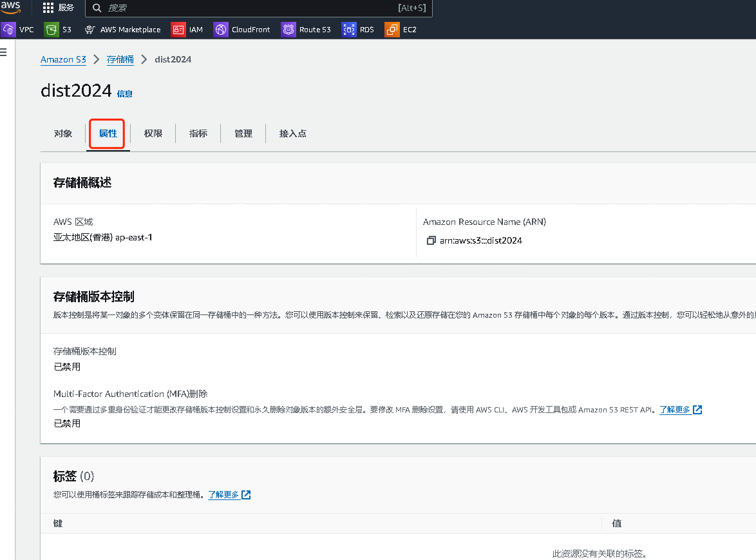This screenshot has width=756, height=560.
Task: Switch to the 管理 tab
Action: [243, 133]
